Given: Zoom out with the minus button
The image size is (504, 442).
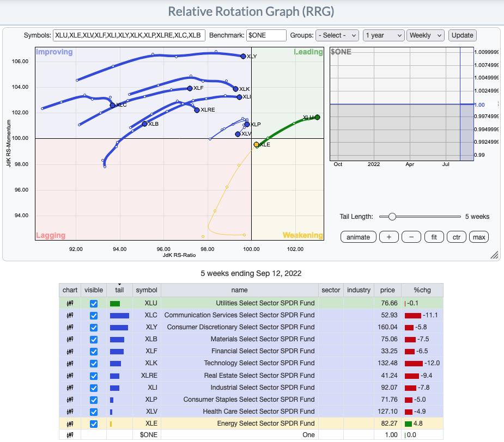Looking at the screenshot, I should tap(411, 237).
